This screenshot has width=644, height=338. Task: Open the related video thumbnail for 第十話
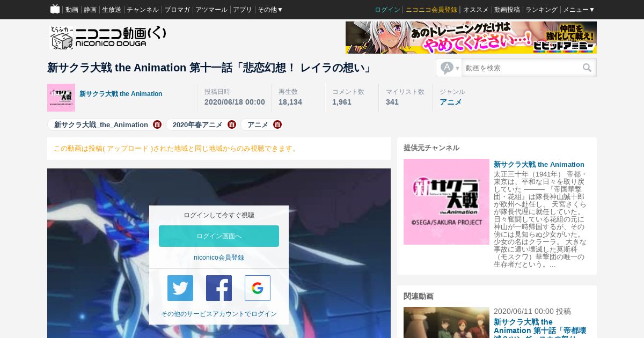tap(447, 322)
